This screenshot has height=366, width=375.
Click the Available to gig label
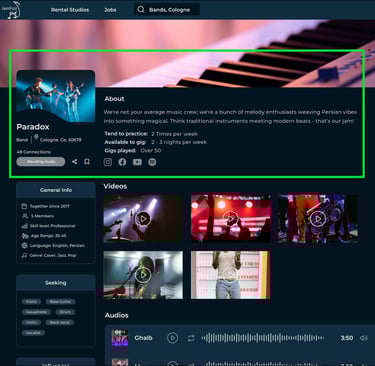pos(125,142)
